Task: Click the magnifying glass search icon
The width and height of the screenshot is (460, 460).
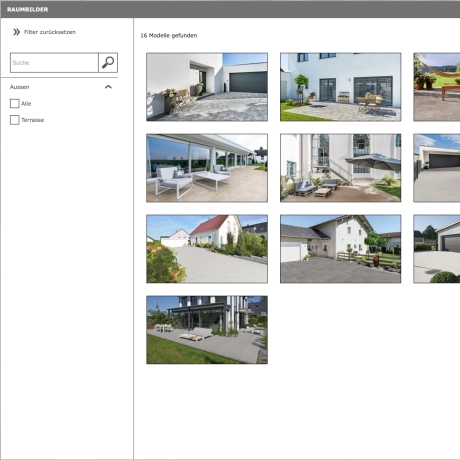Action: pyautogui.click(x=108, y=62)
